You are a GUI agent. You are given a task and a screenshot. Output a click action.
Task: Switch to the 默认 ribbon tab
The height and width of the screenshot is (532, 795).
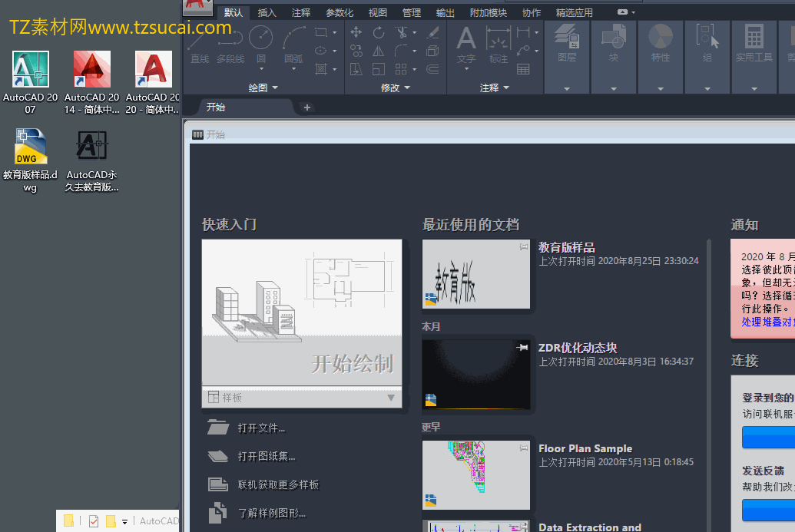coord(234,12)
